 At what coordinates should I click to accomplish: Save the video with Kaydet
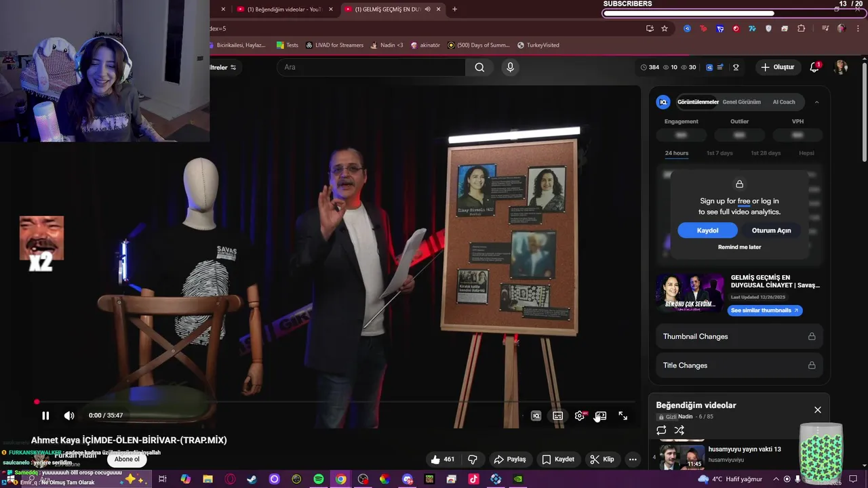tap(558, 459)
